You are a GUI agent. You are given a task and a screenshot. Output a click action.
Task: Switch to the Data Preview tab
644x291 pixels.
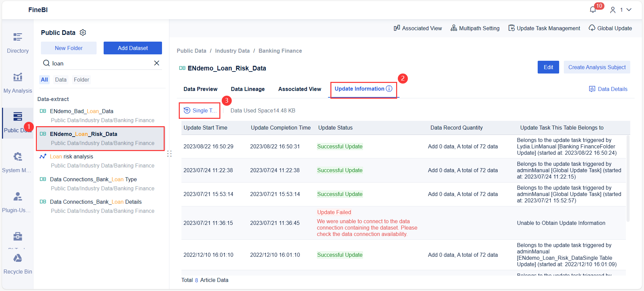click(200, 89)
